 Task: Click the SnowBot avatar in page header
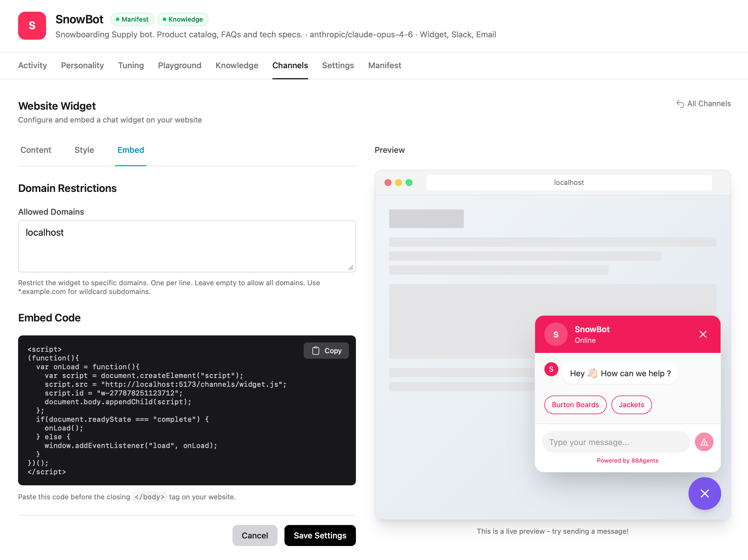click(32, 26)
